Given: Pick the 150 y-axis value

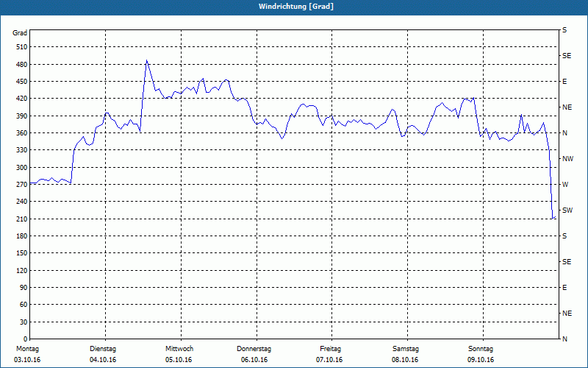Looking at the screenshot, I should [x=22, y=253].
